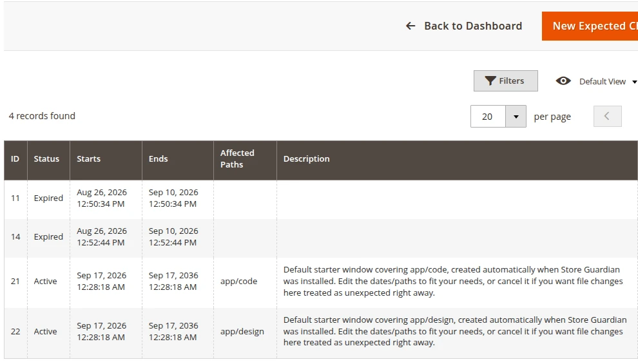The width and height of the screenshot is (638, 364).
Task: Click the funnel icon in Filters
Action: [x=490, y=81]
